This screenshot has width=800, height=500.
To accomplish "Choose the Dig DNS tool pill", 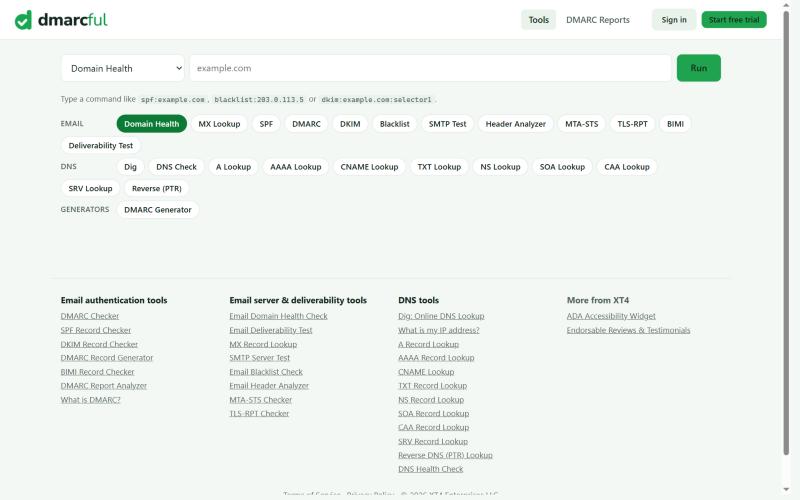I will (x=130, y=167).
